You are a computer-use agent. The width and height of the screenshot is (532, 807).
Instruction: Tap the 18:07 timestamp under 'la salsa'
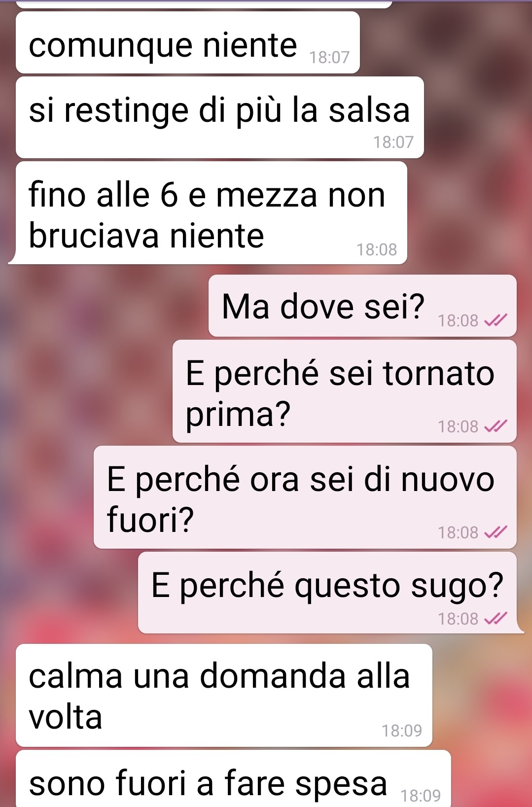(393, 142)
